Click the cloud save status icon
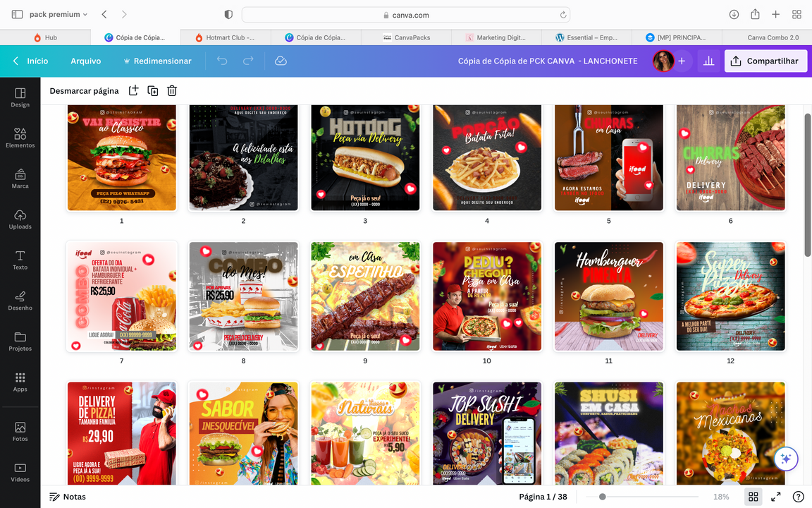The height and width of the screenshot is (508, 812). (281, 61)
